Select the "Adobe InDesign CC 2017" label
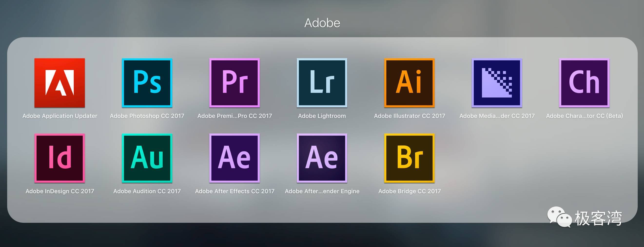 pos(60,191)
